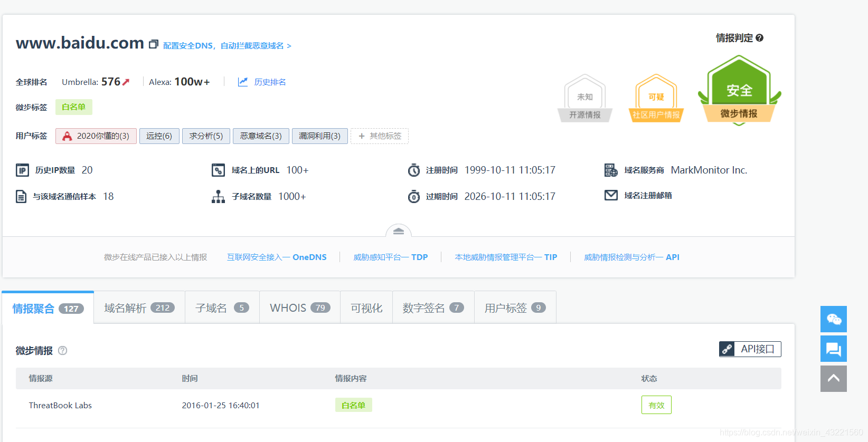Click the Alexa rank 100w+

[x=192, y=82]
